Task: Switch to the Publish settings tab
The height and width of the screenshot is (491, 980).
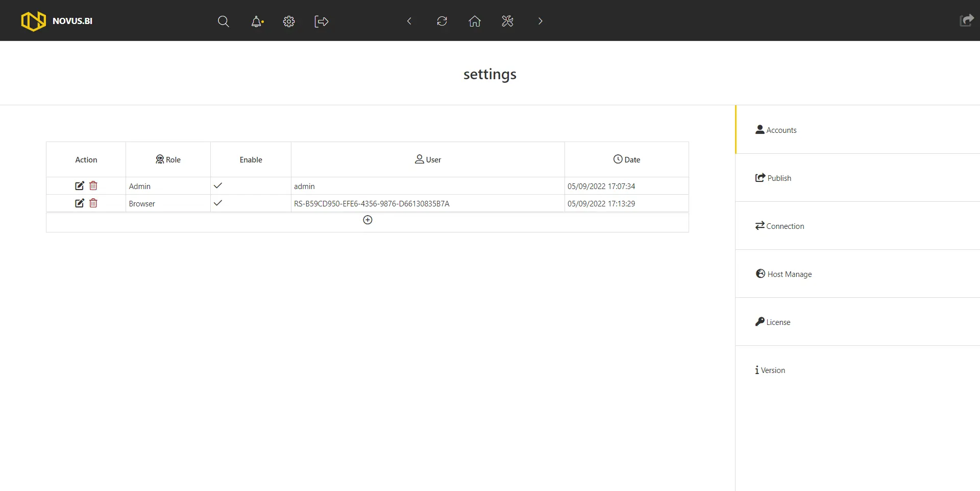Action: [774, 178]
